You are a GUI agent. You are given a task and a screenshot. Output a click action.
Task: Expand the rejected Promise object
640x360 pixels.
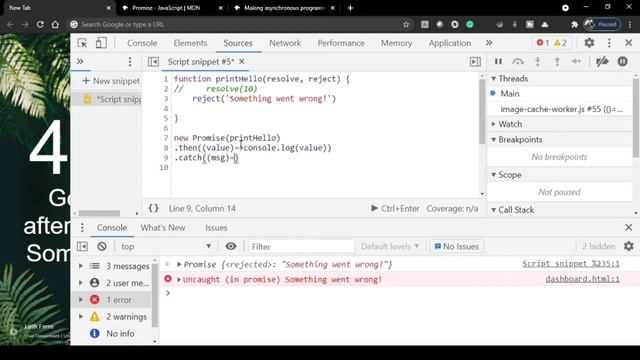tap(179, 264)
